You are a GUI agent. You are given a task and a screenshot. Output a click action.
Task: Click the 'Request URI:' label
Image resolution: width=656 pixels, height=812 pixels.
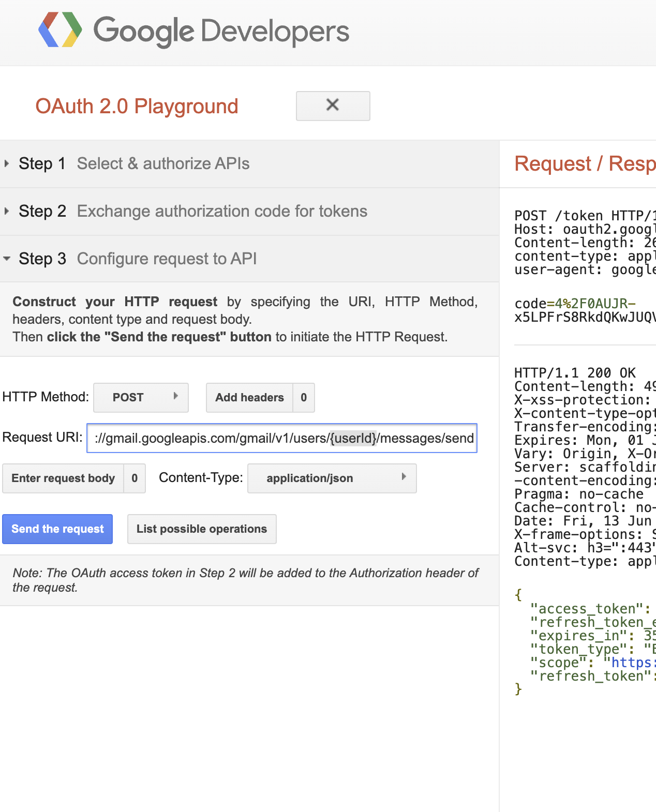42,437
